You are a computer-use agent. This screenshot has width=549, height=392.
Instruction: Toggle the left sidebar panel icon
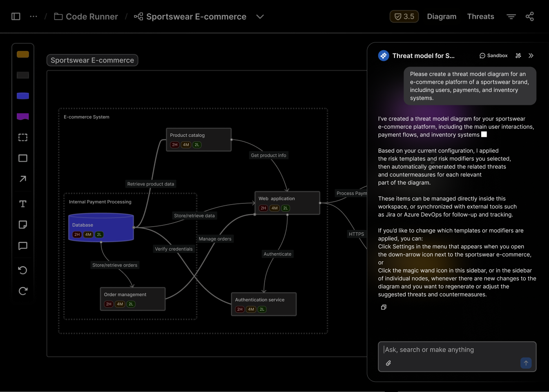(x=16, y=16)
